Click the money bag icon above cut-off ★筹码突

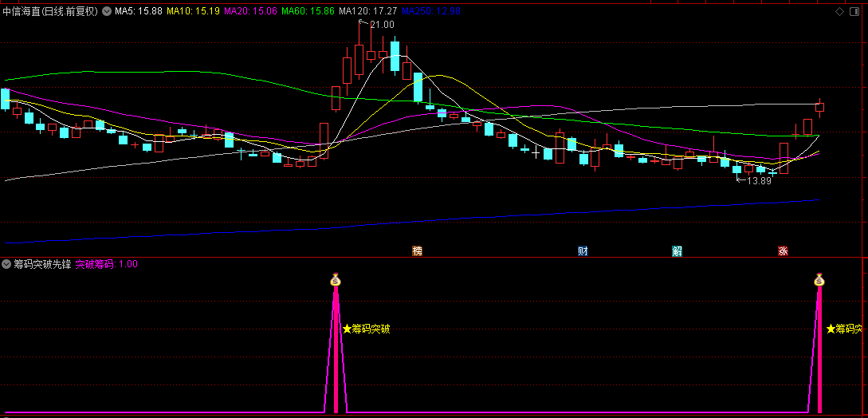coord(820,279)
